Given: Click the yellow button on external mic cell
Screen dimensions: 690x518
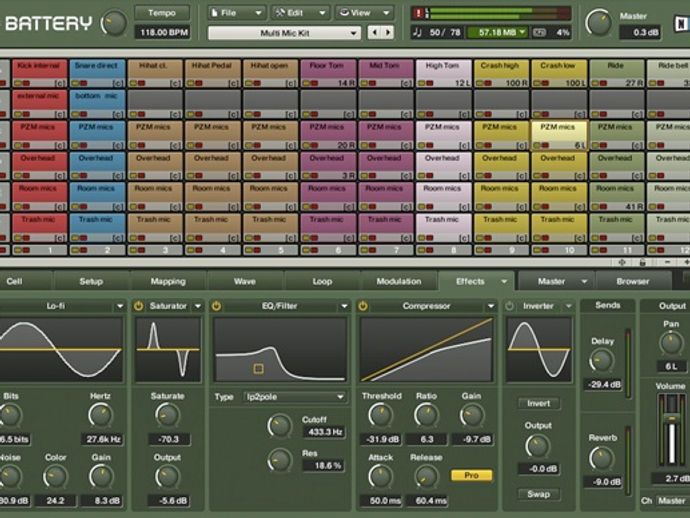Looking at the screenshot, I should (18, 114).
